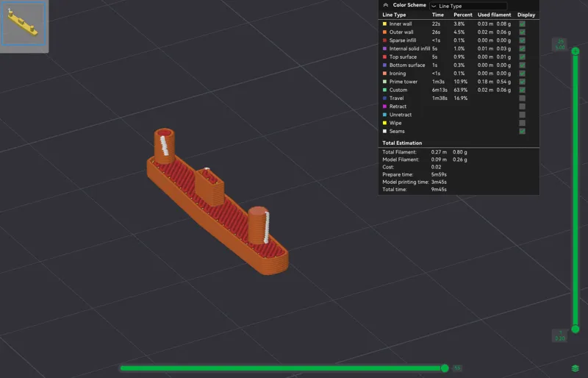
Task: Click the horizontal move slider end handle
Action: coord(445,368)
